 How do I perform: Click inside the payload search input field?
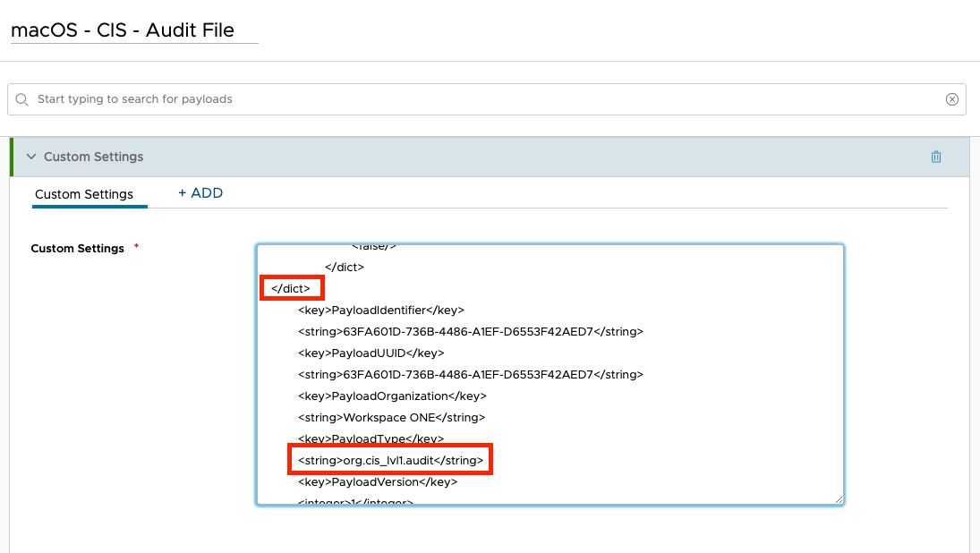point(358,99)
